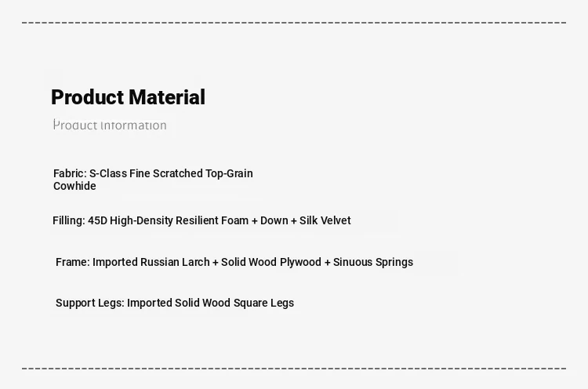Select the Product information subtitle
The width and height of the screenshot is (588, 389).
(x=110, y=125)
